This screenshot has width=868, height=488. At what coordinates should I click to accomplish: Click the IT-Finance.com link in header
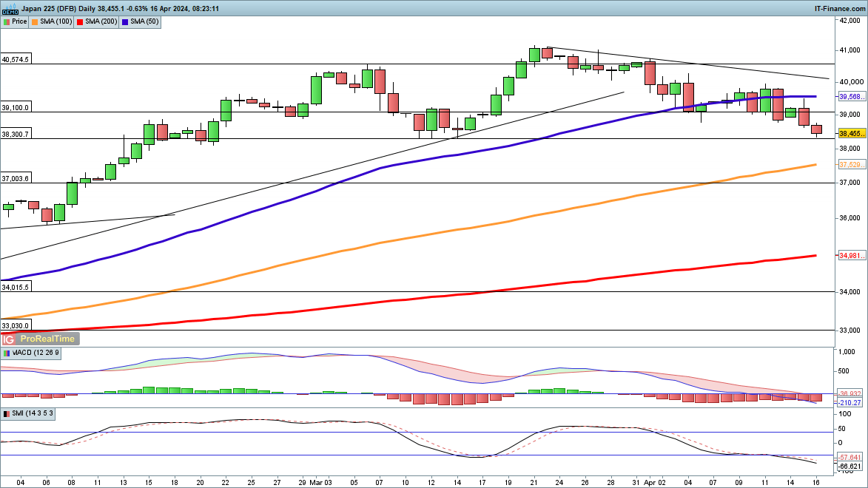(838, 7)
